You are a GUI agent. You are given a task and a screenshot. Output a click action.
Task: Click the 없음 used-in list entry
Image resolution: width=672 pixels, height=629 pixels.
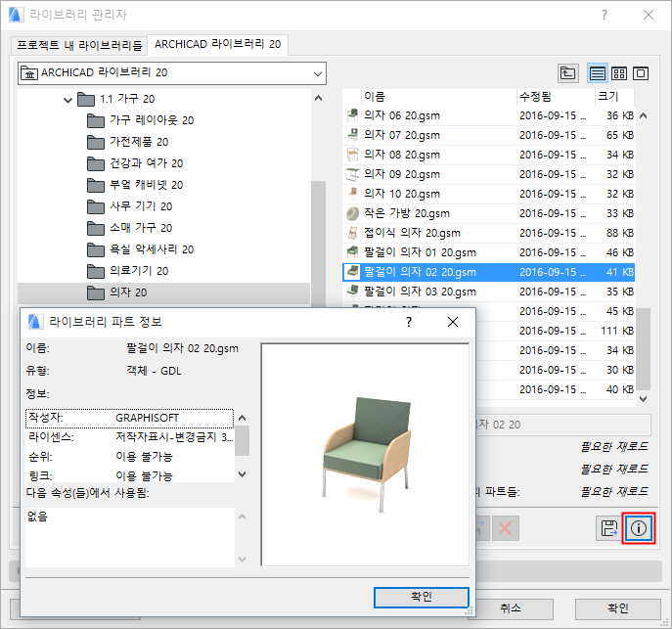[x=38, y=517]
